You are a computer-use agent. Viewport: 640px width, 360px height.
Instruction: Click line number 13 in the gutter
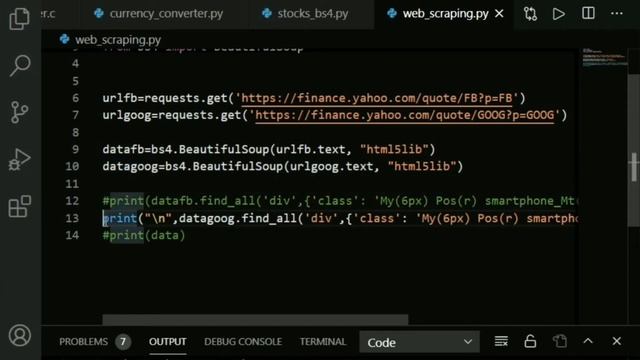[72, 218]
